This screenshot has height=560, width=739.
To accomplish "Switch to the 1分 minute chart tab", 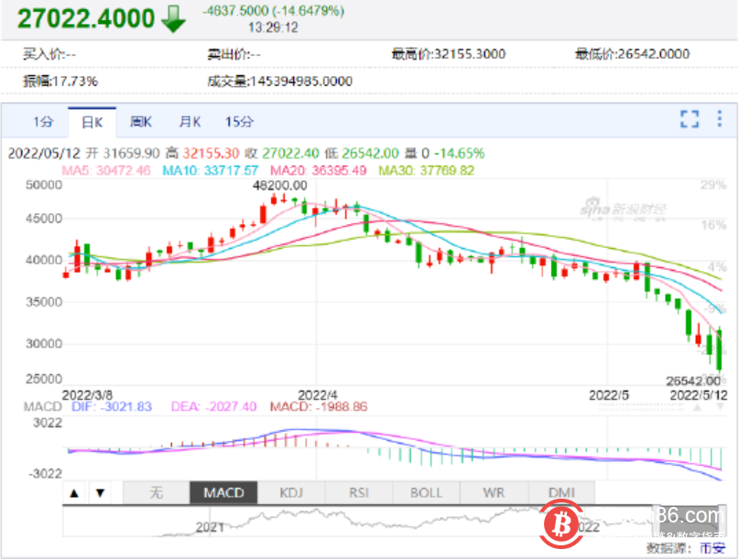I will pos(42,120).
